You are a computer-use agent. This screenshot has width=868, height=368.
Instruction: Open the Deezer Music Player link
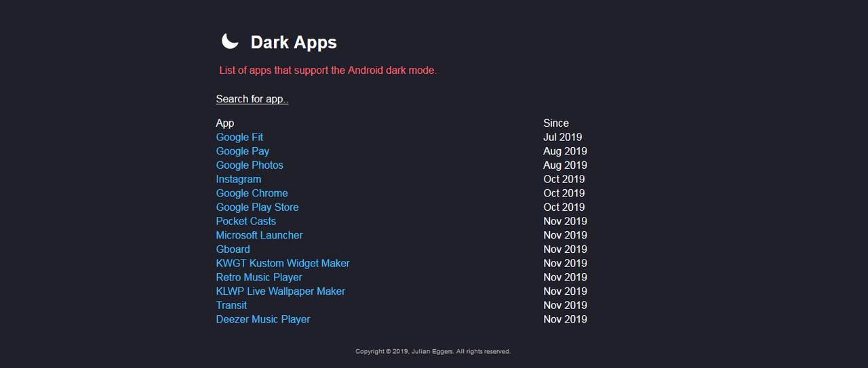click(263, 319)
